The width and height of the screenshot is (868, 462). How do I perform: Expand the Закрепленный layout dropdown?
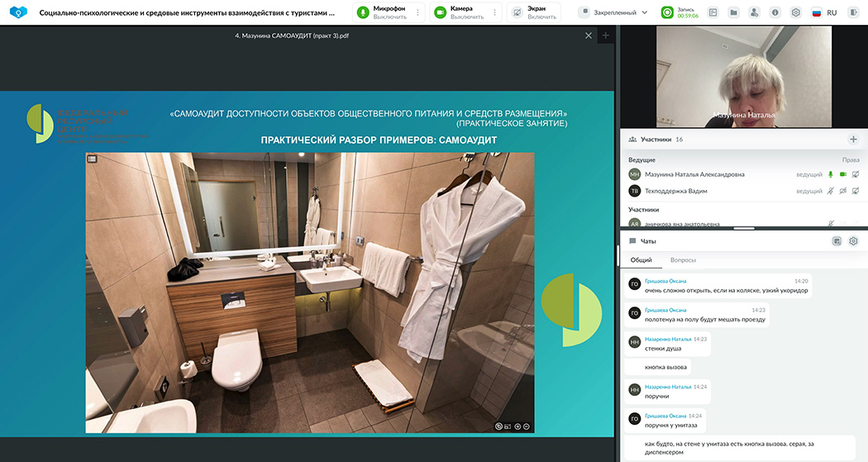click(x=615, y=12)
